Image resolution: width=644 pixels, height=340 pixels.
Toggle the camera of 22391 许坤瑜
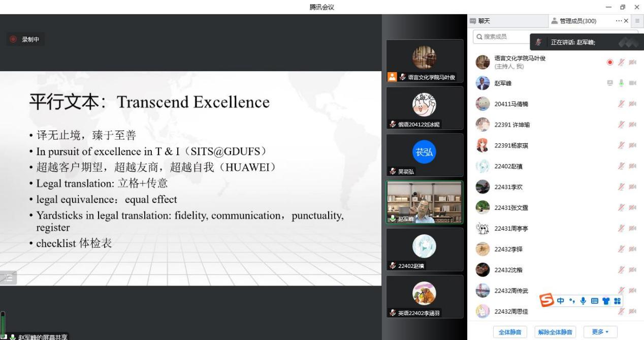632,125
